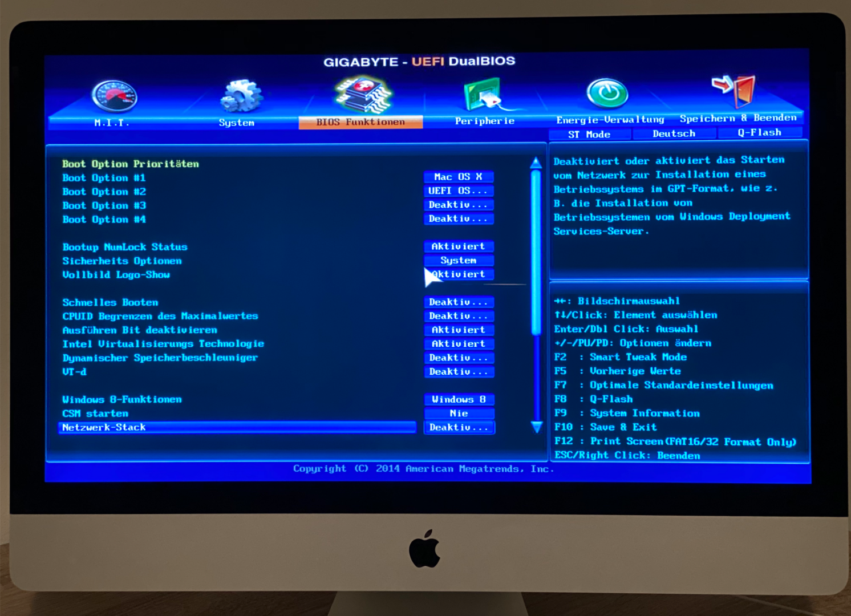Click the F9 System Information hint
This screenshot has height=616, width=851.
(x=627, y=413)
